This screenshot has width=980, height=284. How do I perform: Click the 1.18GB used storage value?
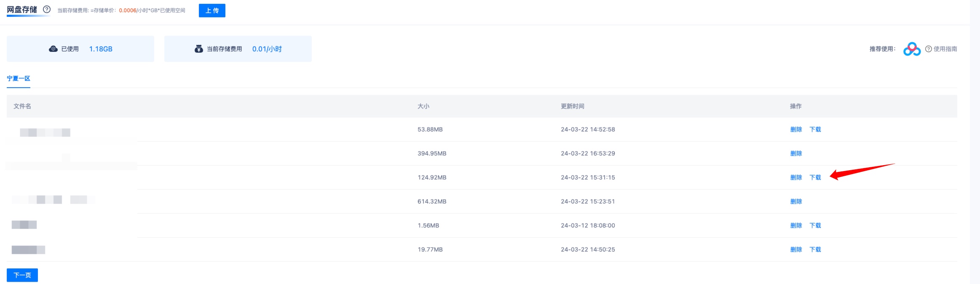pos(101,49)
